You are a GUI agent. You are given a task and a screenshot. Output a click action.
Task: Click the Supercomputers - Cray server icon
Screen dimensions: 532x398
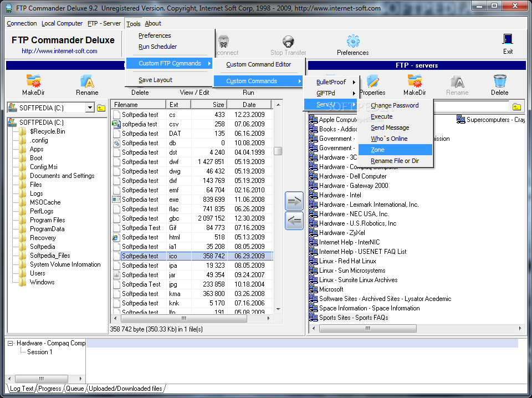461,119
